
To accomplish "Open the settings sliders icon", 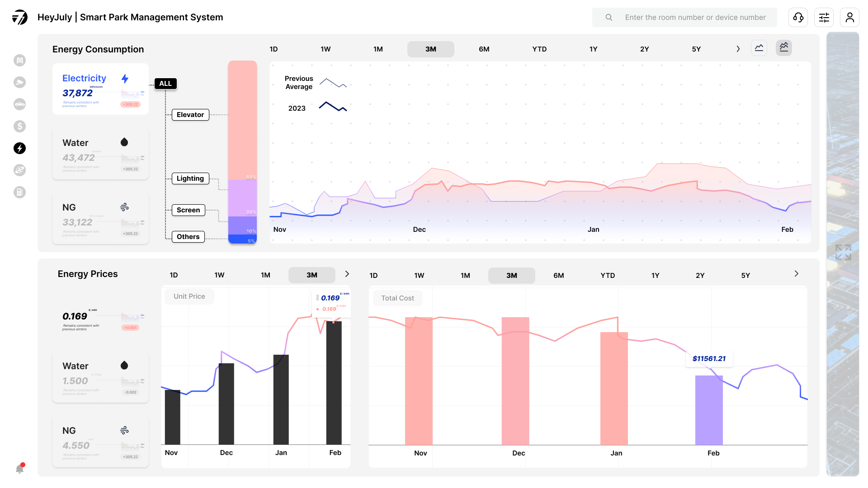I will click(x=824, y=18).
